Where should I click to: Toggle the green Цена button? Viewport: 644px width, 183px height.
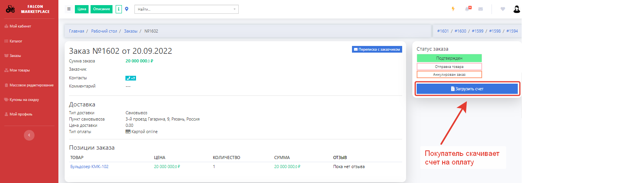(82, 9)
